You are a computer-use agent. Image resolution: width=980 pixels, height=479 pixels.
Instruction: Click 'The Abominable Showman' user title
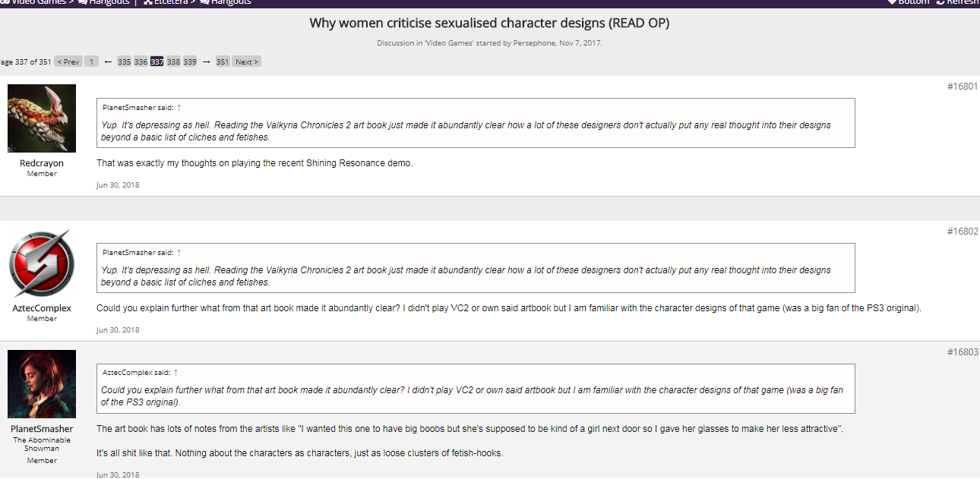(42, 444)
